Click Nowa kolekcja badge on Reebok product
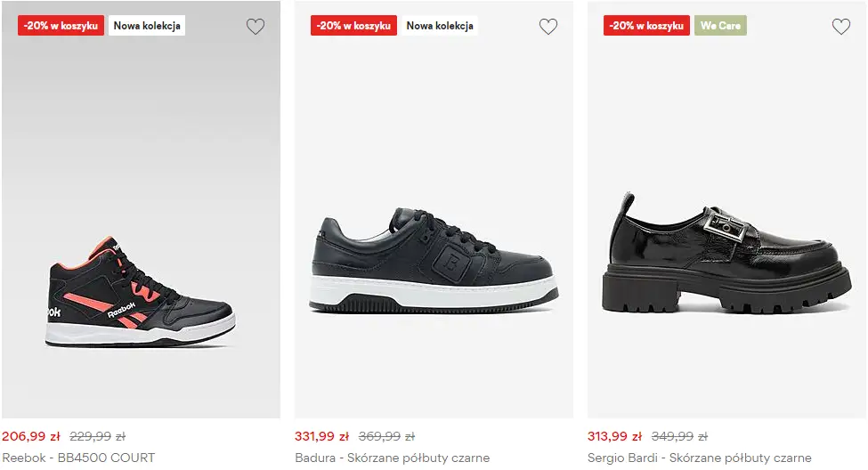Screen dimensions: 868x470 (147, 26)
